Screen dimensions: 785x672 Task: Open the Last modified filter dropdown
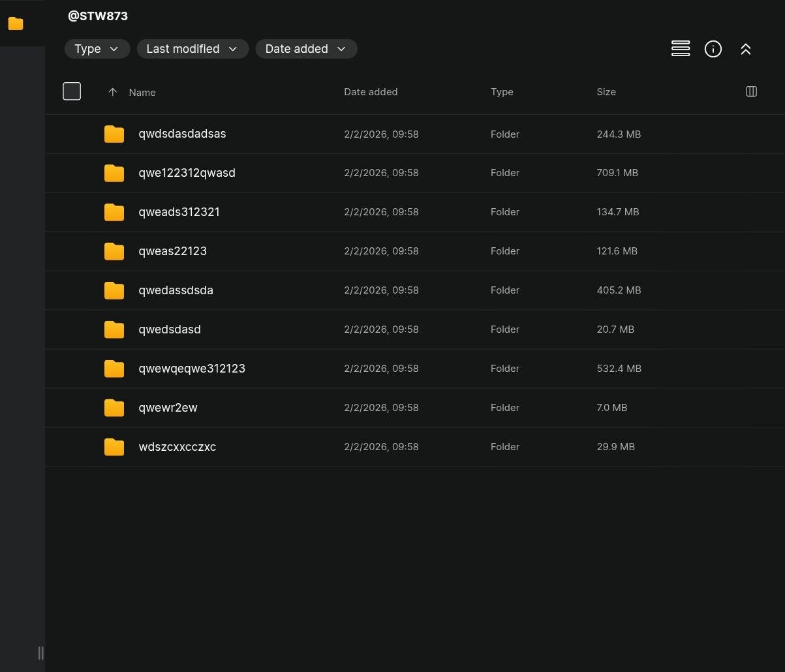[192, 49]
